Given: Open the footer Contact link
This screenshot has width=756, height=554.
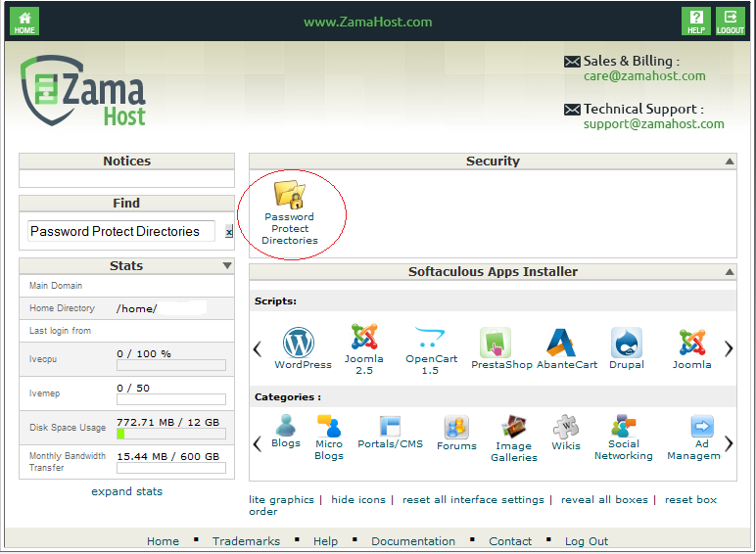Looking at the screenshot, I should tap(510, 541).
